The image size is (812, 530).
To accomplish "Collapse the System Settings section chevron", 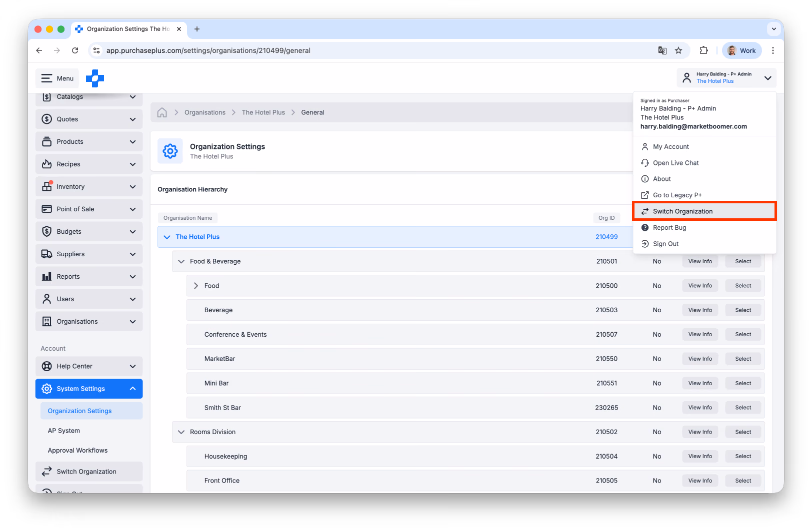I will point(132,389).
